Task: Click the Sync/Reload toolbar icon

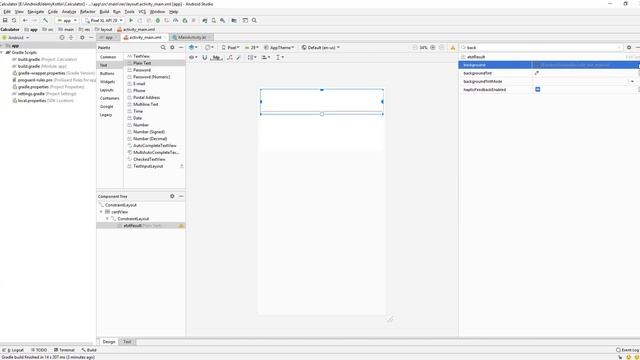Action: click(x=14, y=20)
